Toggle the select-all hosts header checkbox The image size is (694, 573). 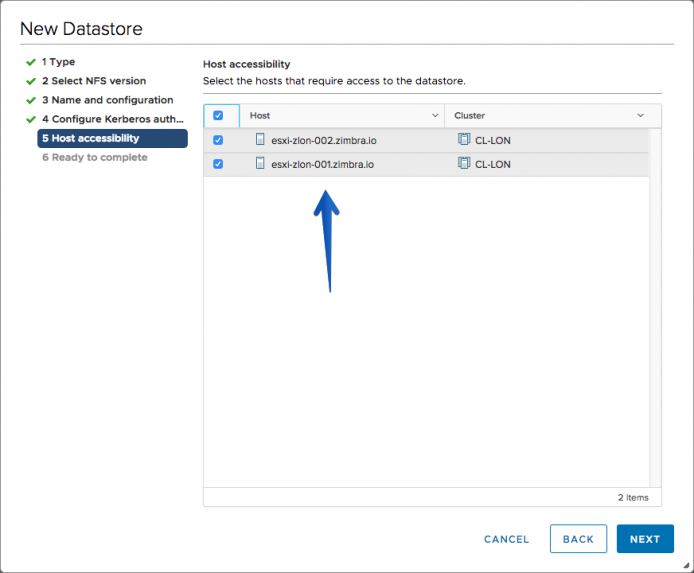point(218,115)
